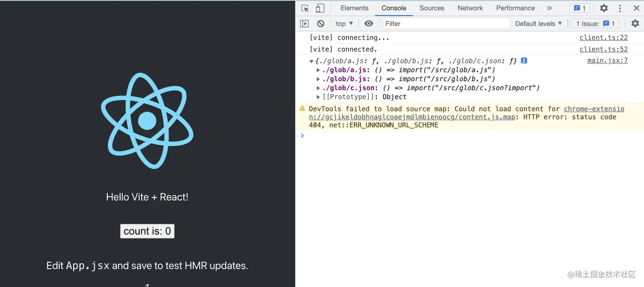Click the count is: 0 button
The image size is (644, 287).
147,231
